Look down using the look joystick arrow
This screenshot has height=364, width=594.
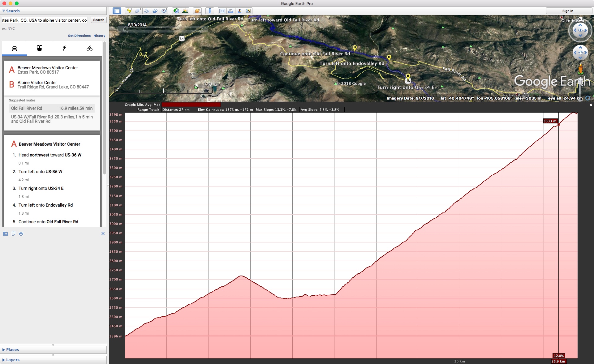(580, 36)
